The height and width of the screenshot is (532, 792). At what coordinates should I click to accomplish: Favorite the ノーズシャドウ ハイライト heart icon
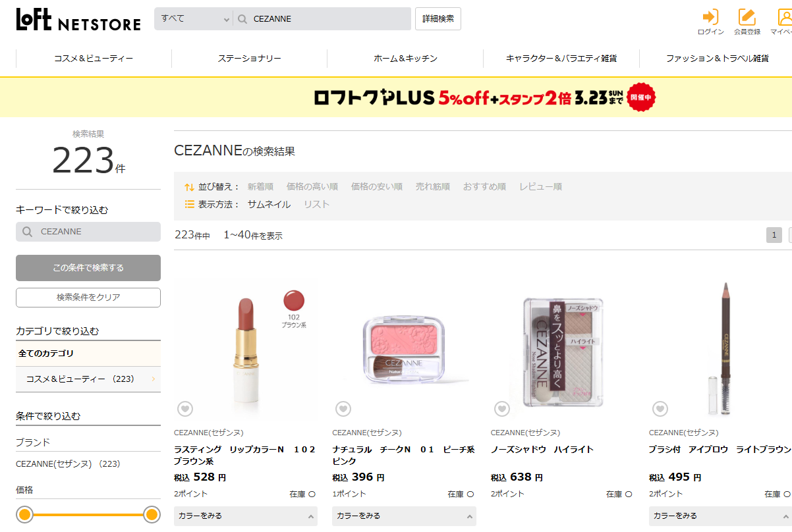coord(502,409)
